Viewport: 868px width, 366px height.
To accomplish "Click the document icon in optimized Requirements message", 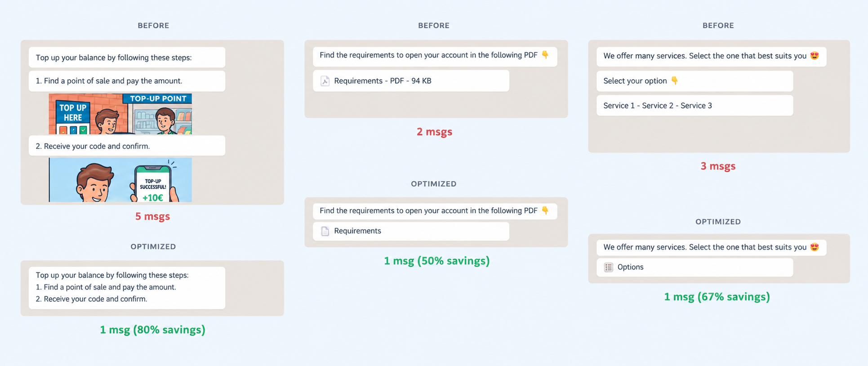I will 325,231.
